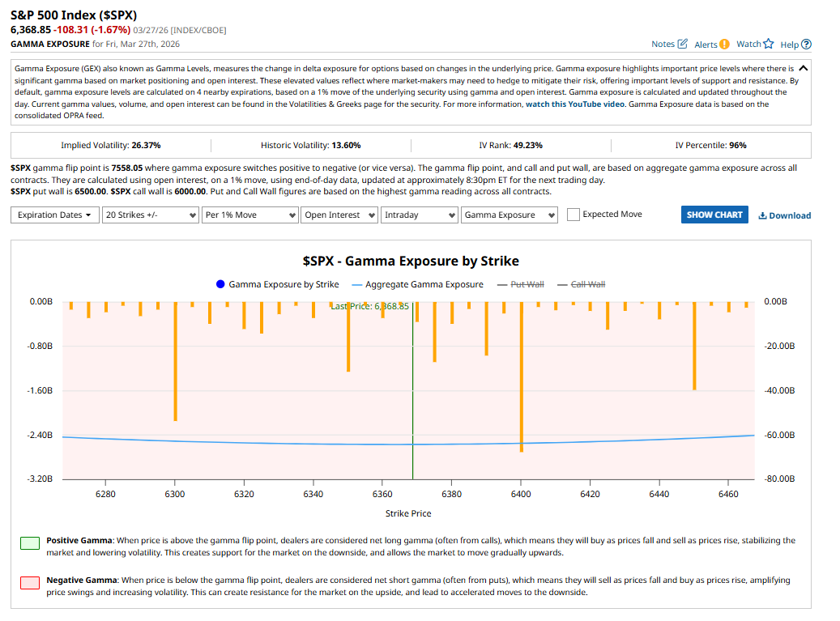Viewport: 840px width, 621px height.
Task: Open the Help question mark icon
Action: [806, 45]
